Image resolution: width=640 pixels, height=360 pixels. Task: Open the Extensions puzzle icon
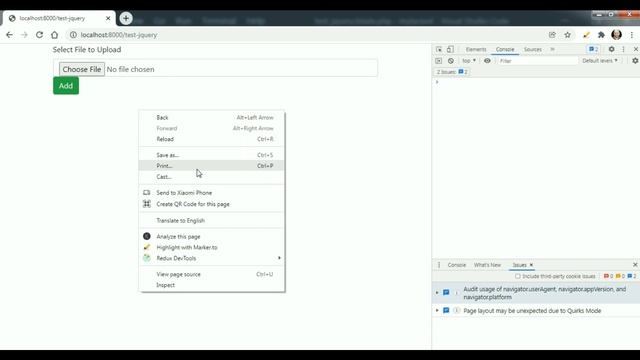(x=601, y=35)
